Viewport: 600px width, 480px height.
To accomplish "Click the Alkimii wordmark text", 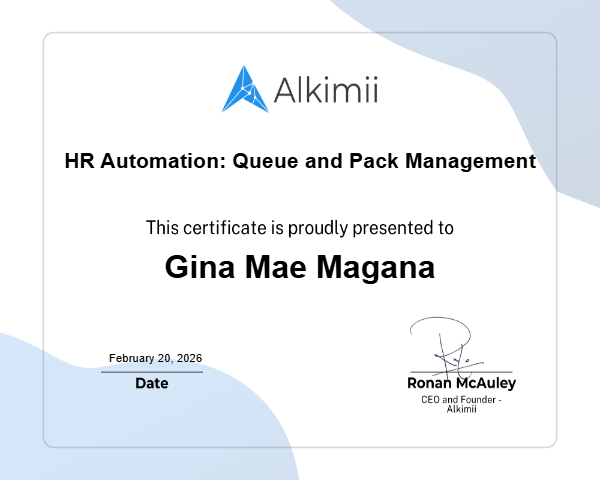I will (x=326, y=90).
